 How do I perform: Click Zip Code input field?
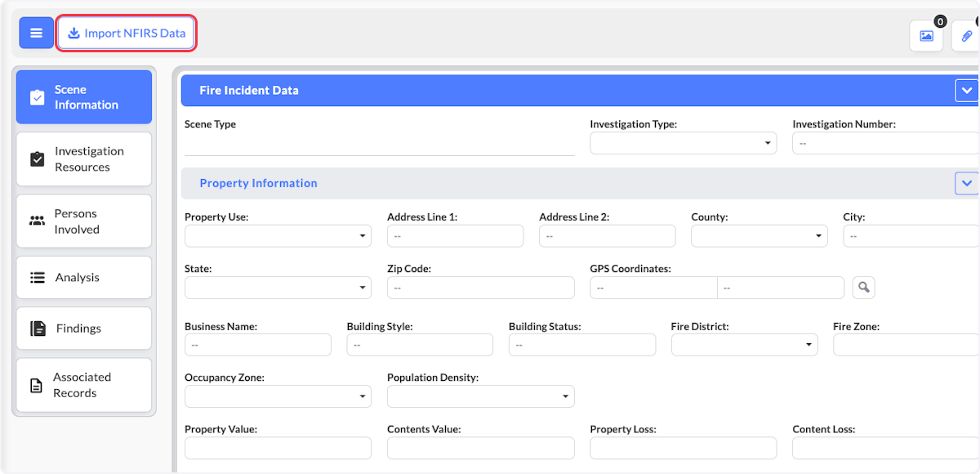480,288
